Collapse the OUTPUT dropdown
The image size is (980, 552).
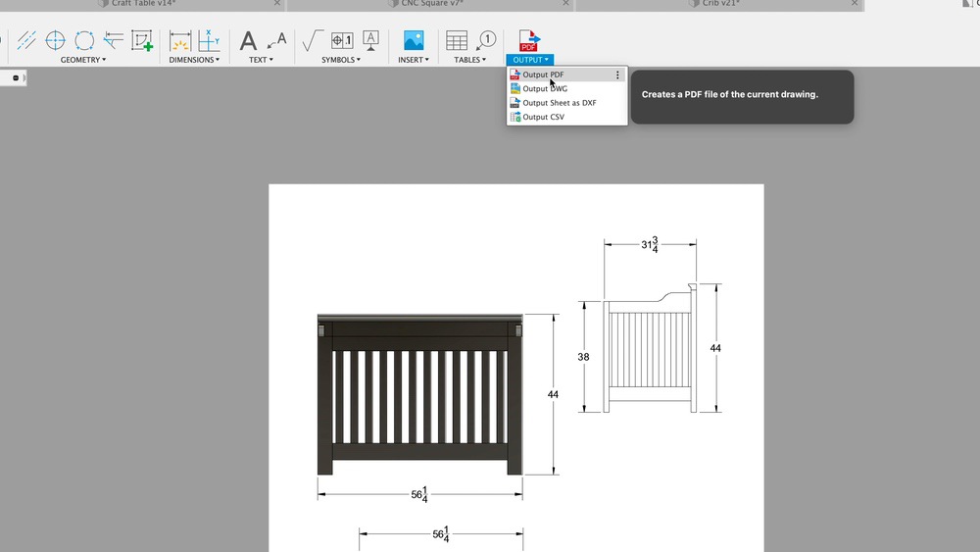(530, 60)
